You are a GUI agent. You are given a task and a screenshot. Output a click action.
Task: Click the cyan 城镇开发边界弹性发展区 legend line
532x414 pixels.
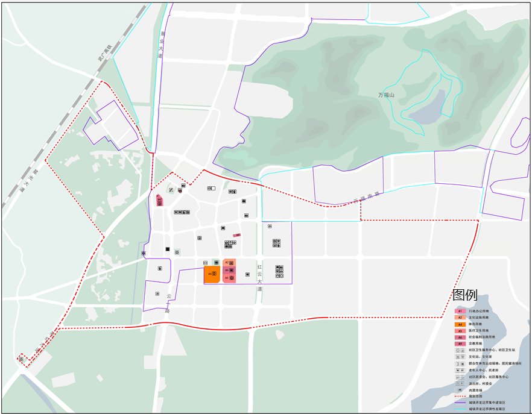460,409
